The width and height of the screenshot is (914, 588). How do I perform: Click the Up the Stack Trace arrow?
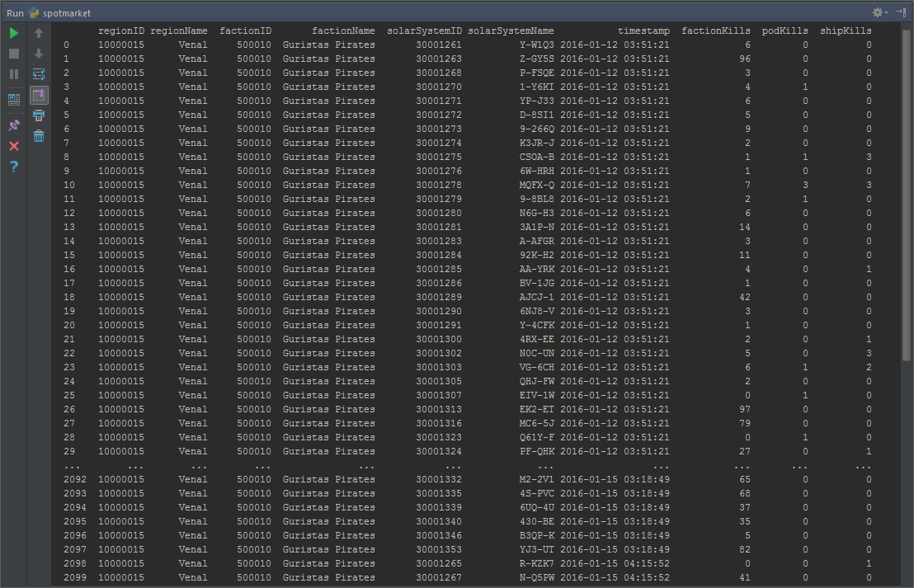pyautogui.click(x=39, y=33)
